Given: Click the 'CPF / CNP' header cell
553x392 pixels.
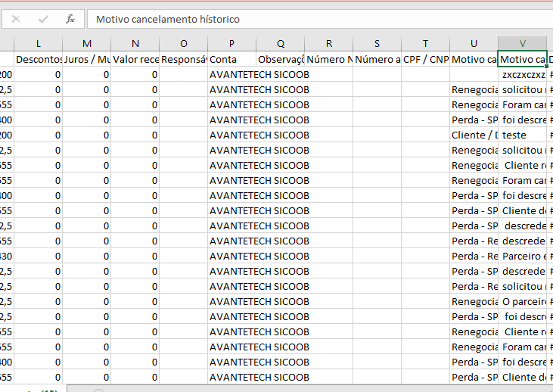Looking at the screenshot, I should tap(425, 59).
